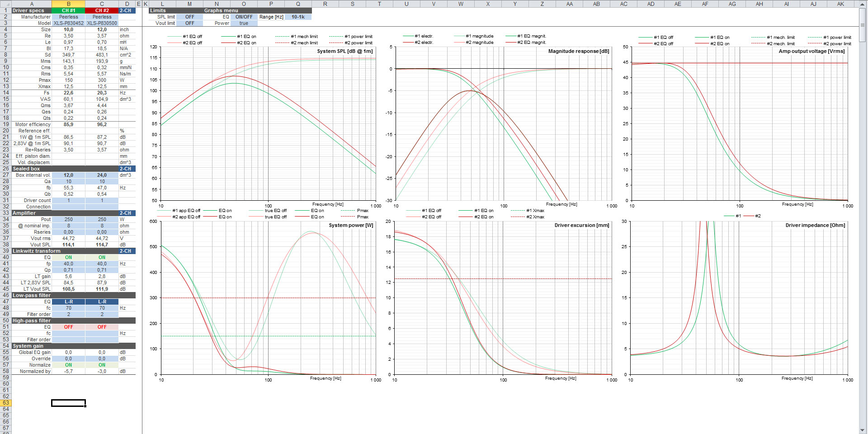Select the empty high-pass fc cell for CH #1
This screenshot has height=434, width=868.
pyautogui.click(x=68, y=333)
